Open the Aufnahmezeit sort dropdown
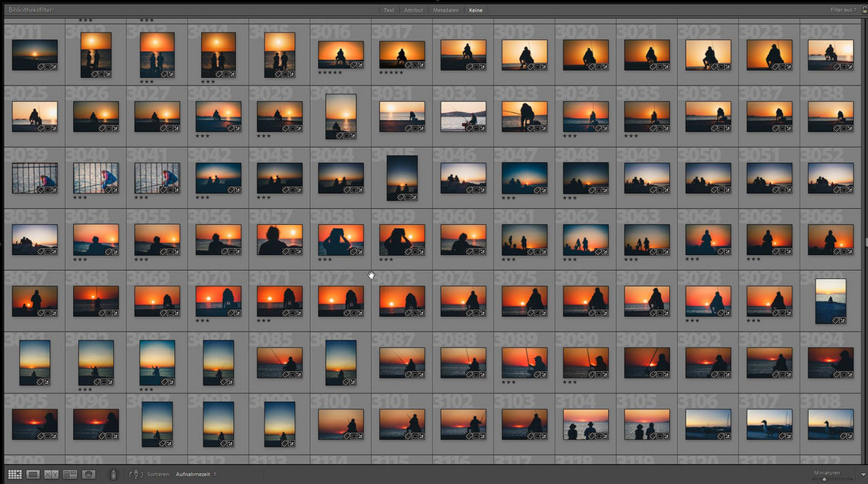Image resolution: width=868 pixels, height=484 pixels. coord(196,474)
